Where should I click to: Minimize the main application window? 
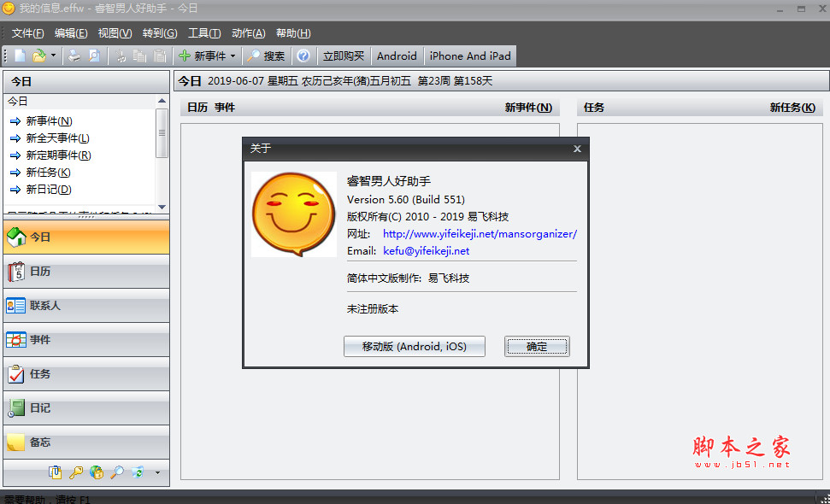click(x=780, y=9)
